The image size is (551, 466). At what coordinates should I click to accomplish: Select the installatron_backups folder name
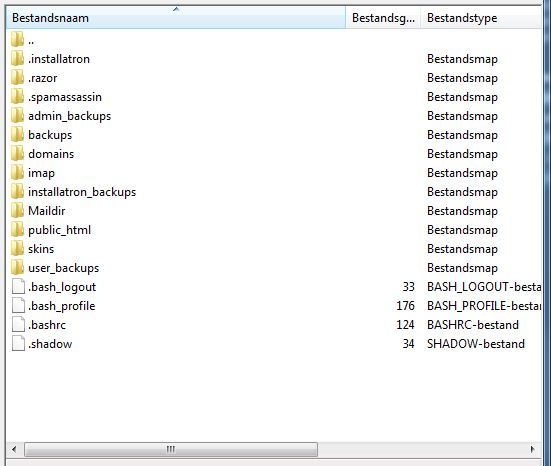pyautogui.click(x=82, y=192)
